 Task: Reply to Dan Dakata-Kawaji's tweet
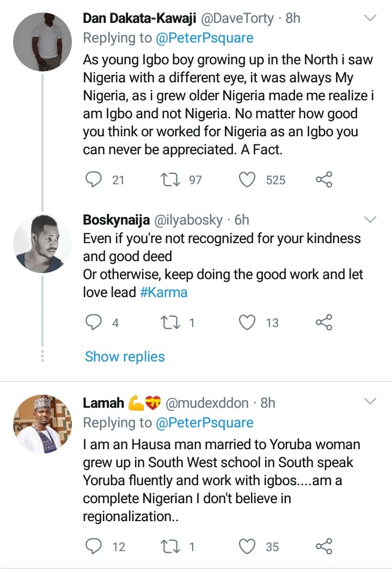click(x=95, y=179)
